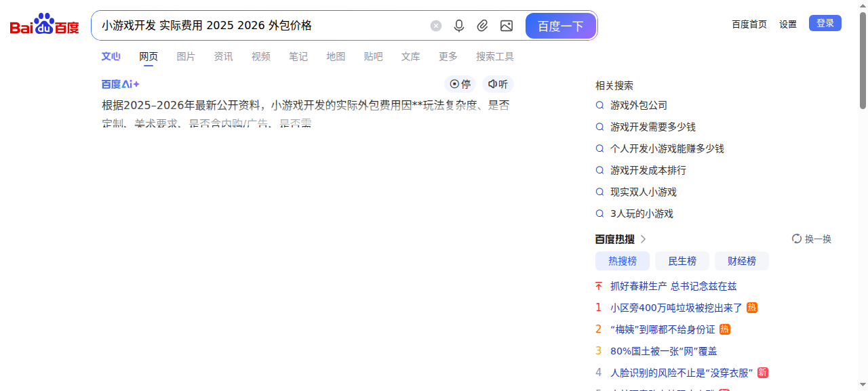Listen to AI answer with 听 button
Image resolution: width=868 pixels, height=391 pixels.
pyautogui.click(x=498, y=84)
